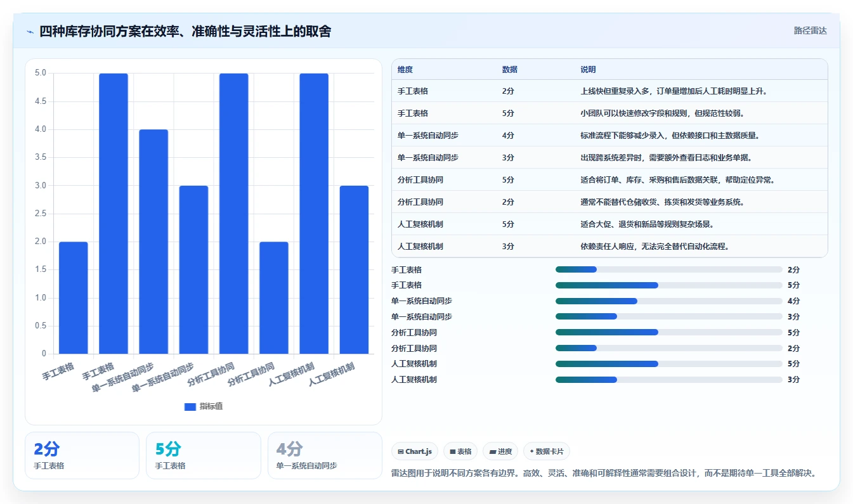Viewport: 853px width, 504px height.
Task: Click table cell '通常不能替代仓储收货、拣货和发货等业务系统。'
Action: pyautogui.click(x=662, y=202)
